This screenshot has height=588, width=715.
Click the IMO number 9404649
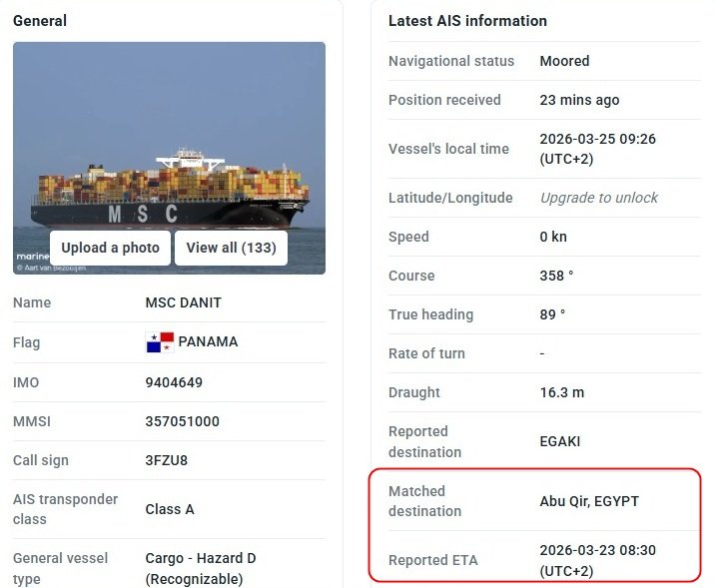174,381
